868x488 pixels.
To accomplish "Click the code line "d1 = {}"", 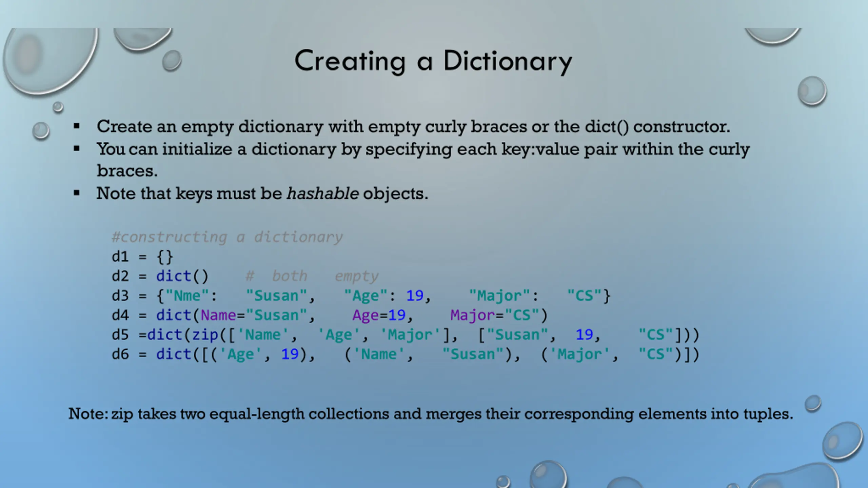I will click(142, 257).
